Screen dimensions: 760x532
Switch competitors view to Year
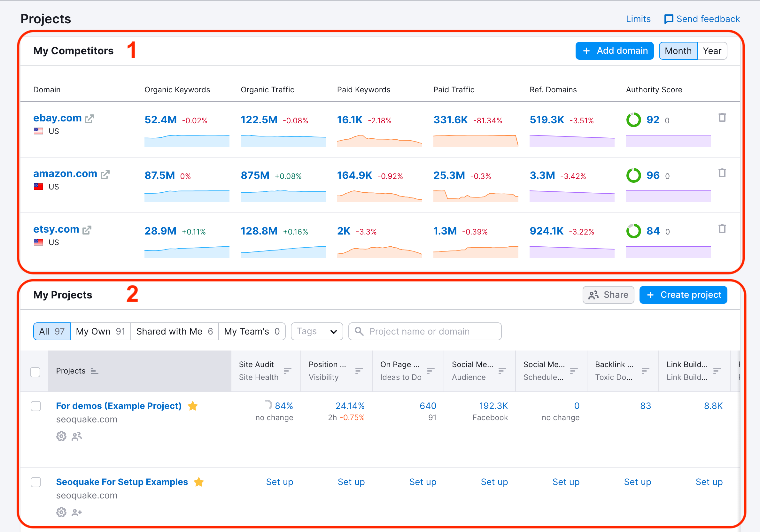click(x=712, y=51)
